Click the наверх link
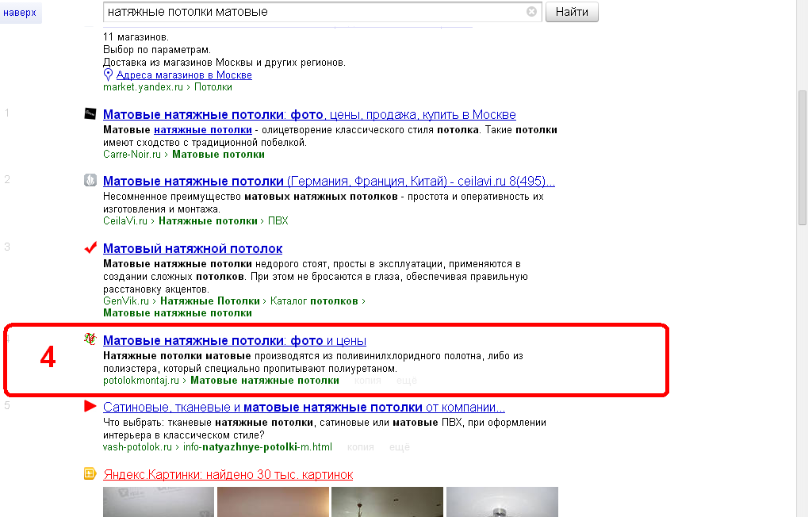 pos(20,13)
